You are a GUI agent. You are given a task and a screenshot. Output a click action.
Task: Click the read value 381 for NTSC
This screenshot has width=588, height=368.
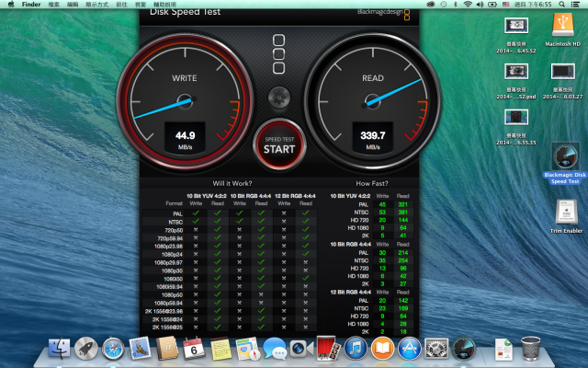click(x=402, y=213)
